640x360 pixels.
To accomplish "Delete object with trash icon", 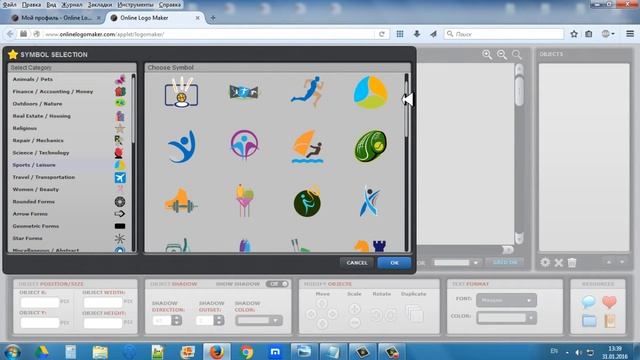I will coord(572,262).
